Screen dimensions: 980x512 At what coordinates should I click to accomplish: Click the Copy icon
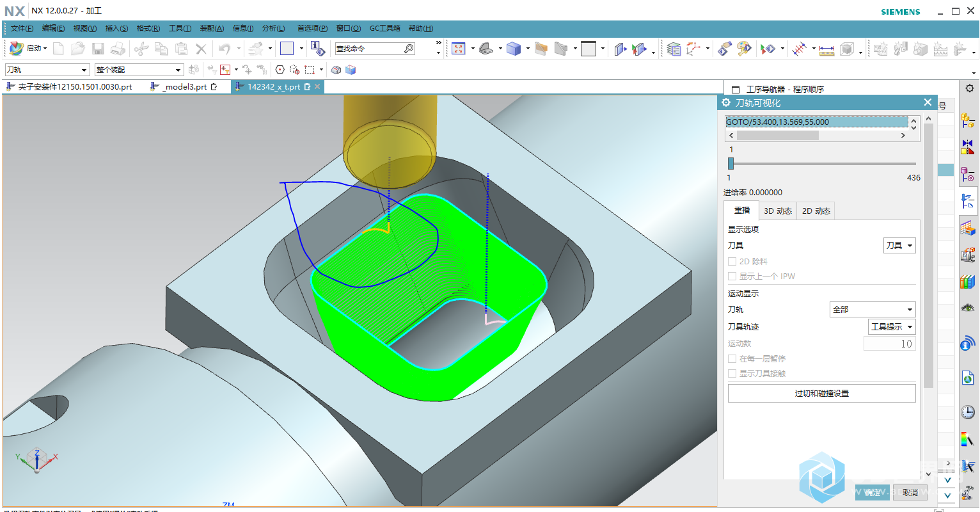point(162,49)
